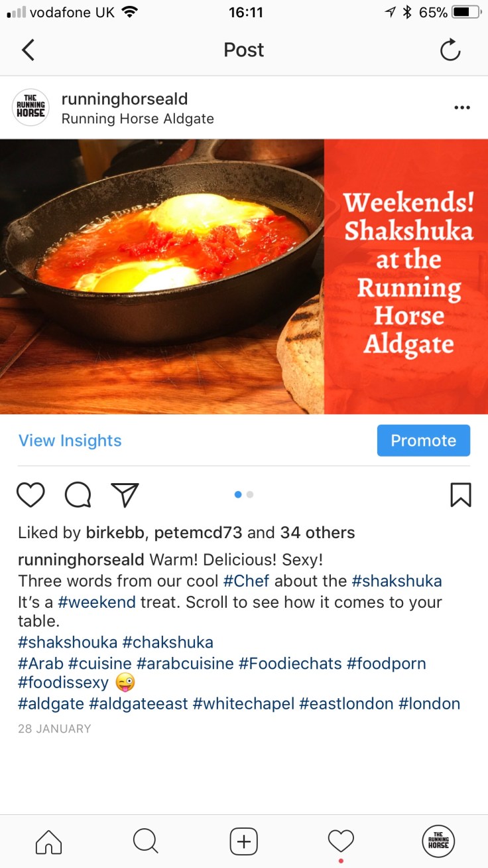Open Running Horse profile tab at bottom
The height and width of the screenshot is (868, 488).
click(x=438, y=841)
